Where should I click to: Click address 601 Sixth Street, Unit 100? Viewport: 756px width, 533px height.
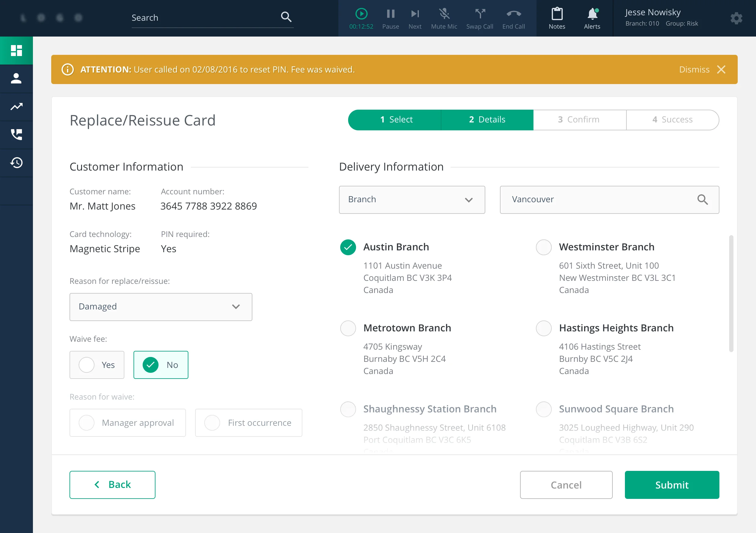point(608,266)
